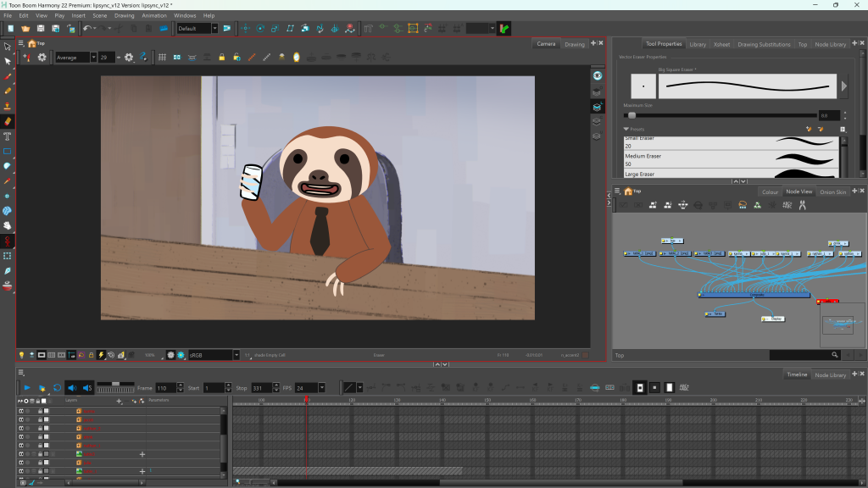Click the Rotate tool in top toolbar
The height and width of the screenshot is (488, 868).
point(260,28)
